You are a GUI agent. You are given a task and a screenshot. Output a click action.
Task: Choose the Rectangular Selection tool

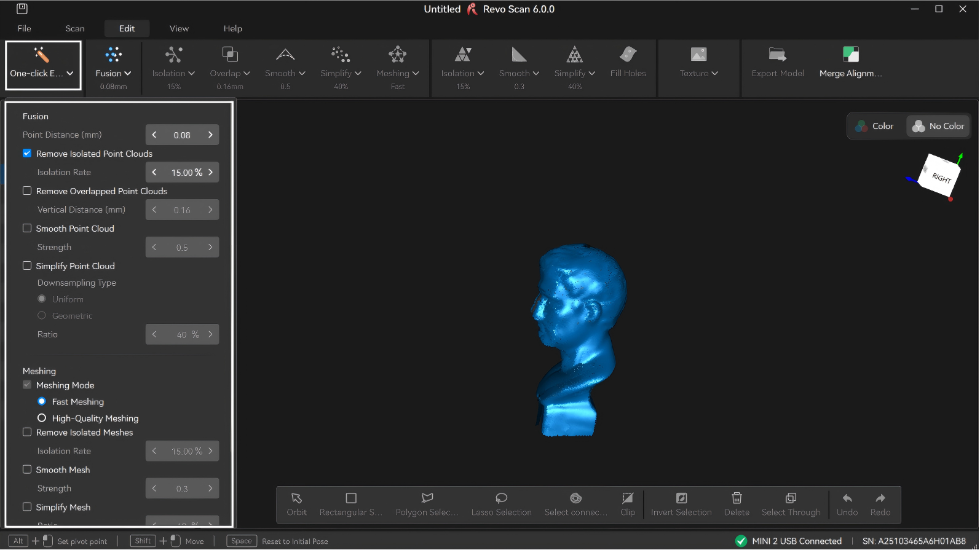coord(351,498)
